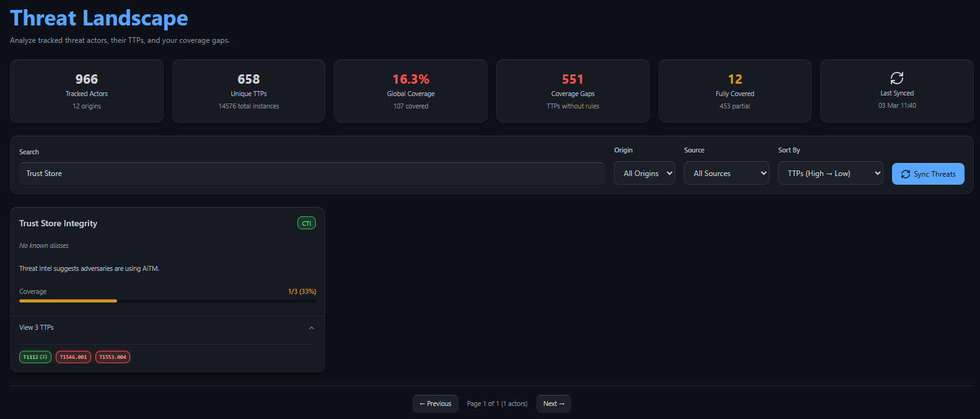980x419 pixels.
Task: Click the CTI badge on actor card
Action: tap(306, 223)
